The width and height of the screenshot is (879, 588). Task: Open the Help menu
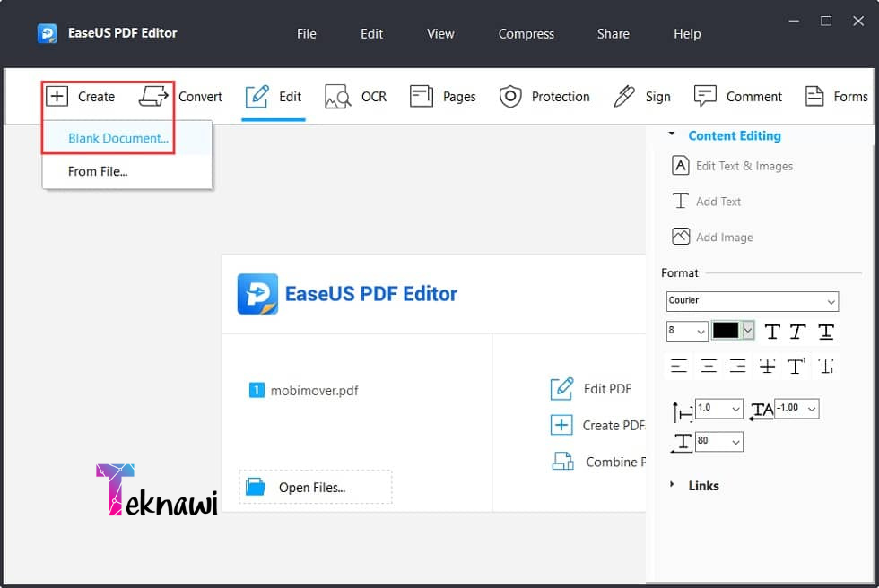687,33
